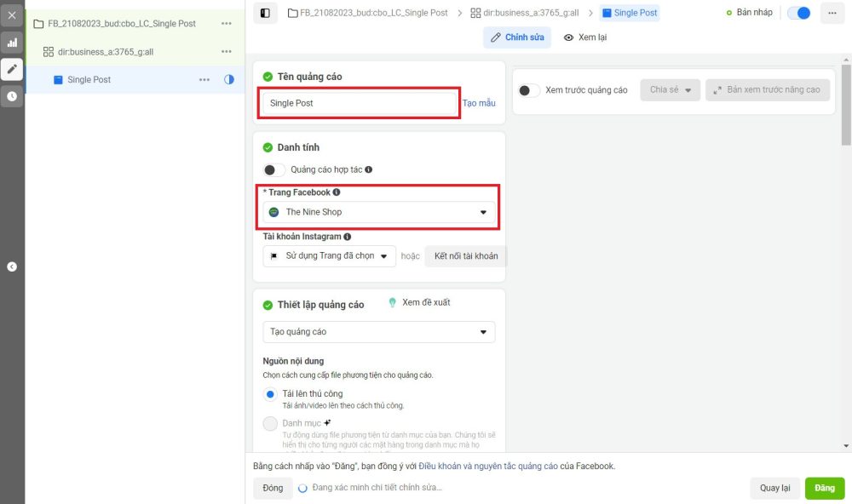Screen dimensions: 852x504
Task: Close the editor with the X icon
Action: [12, 15]
